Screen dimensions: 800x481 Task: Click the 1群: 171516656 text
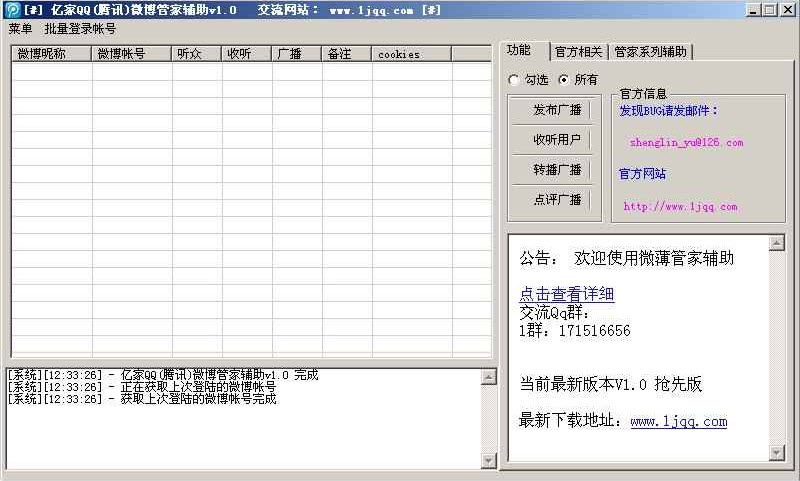coord(574,331)
